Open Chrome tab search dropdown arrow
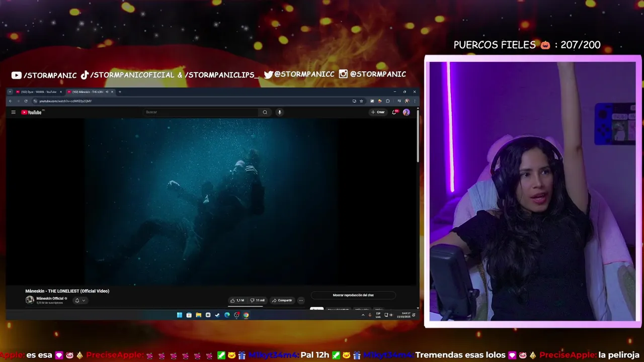The image size is (644, 362). pyautogui.click(x=10, y=92)
